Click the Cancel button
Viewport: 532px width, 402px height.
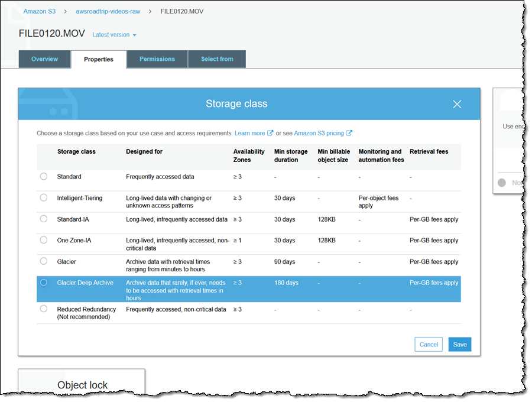[429, 344]
